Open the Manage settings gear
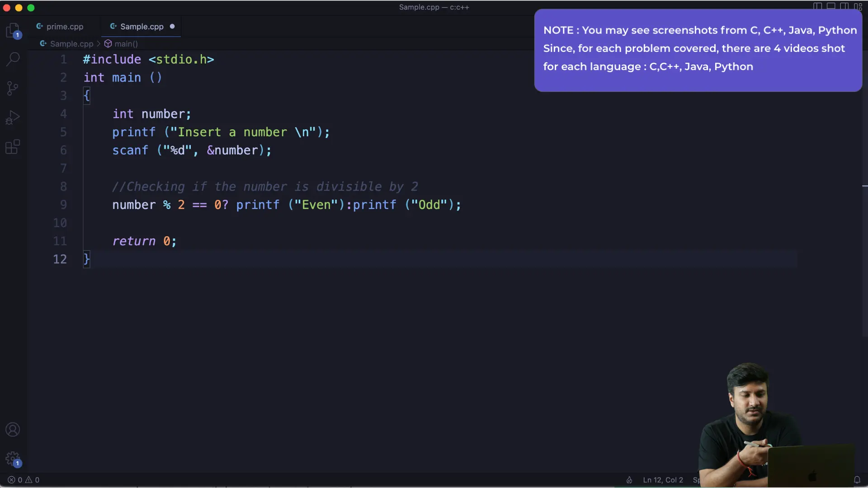868x488 pixels. coord(13,459)
